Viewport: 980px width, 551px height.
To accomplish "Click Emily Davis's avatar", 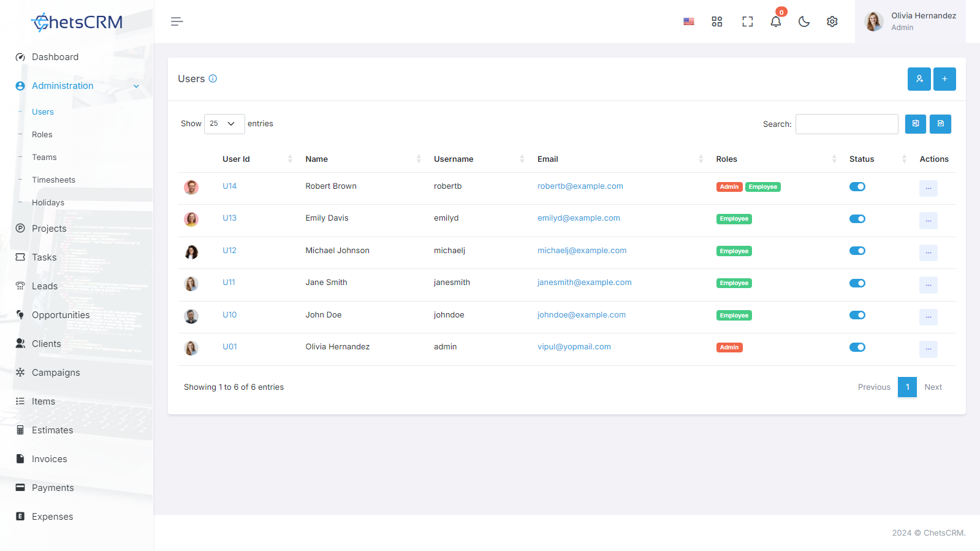I will coord(191,219).
